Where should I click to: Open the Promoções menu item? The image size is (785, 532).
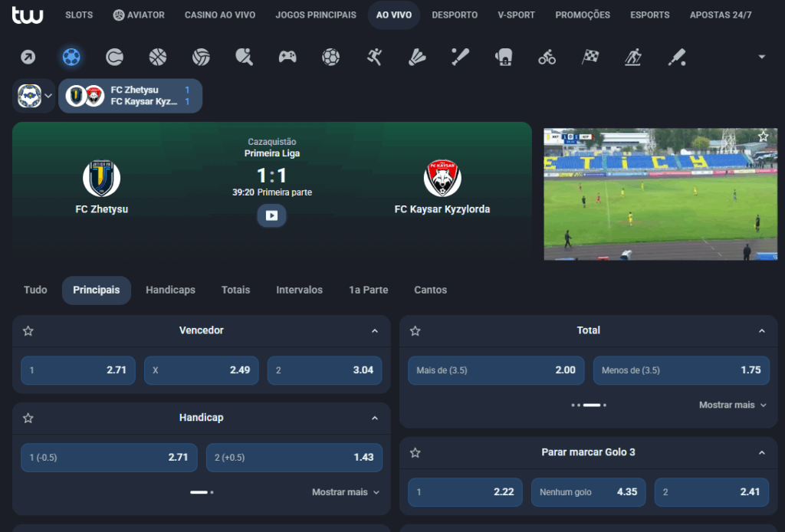click(x=583, y=15)
